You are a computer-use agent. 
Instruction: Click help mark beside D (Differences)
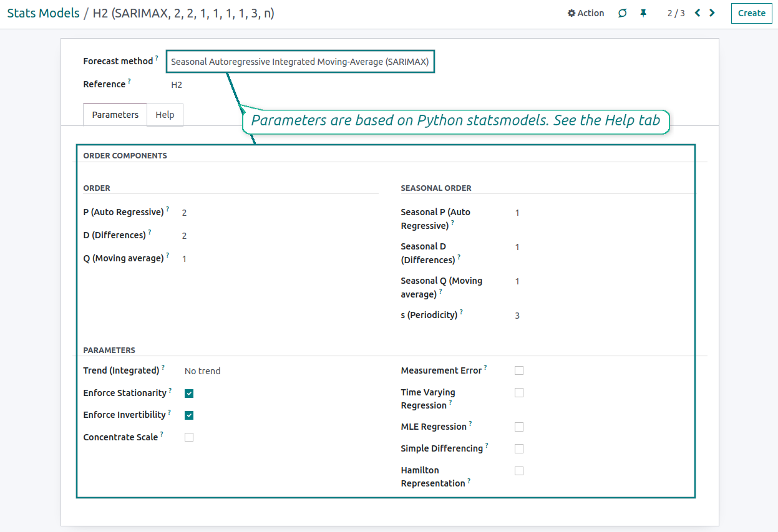coord(150,232)
